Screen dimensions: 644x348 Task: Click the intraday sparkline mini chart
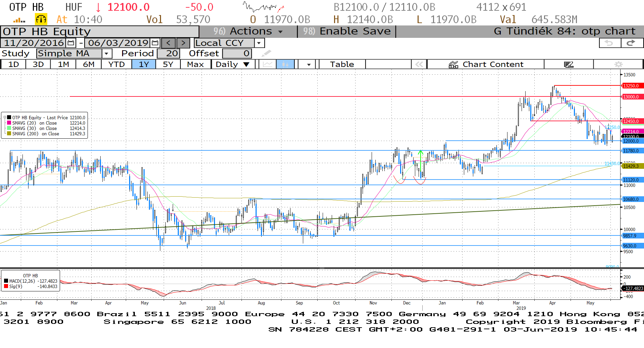[263, 7]
